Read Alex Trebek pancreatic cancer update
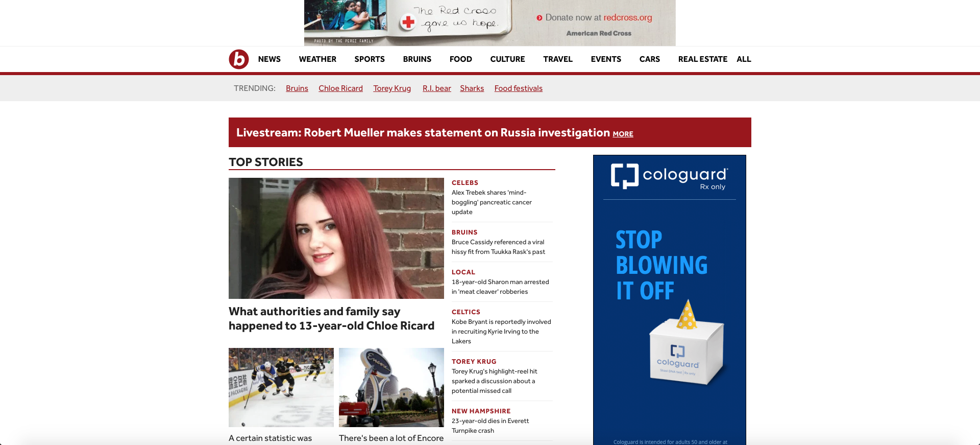The image size is (980, 445). 492,202
